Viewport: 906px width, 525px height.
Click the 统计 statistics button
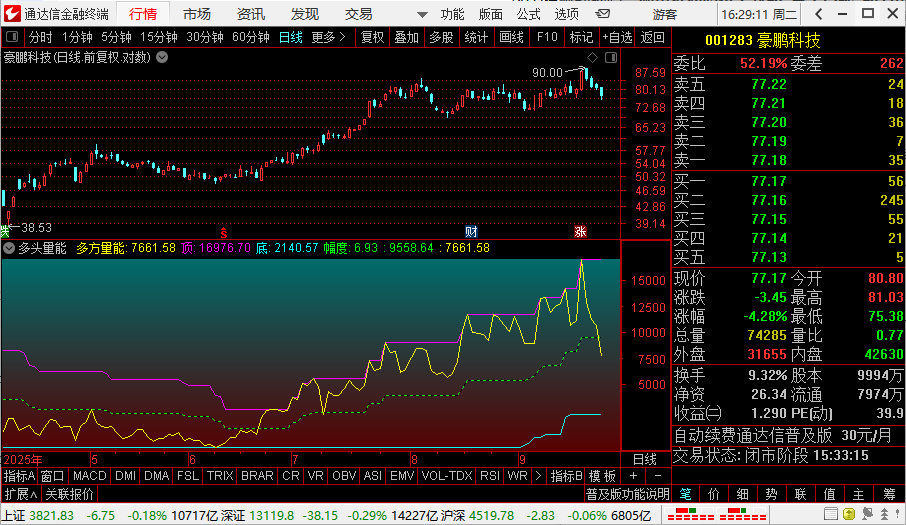pos(476,38)
